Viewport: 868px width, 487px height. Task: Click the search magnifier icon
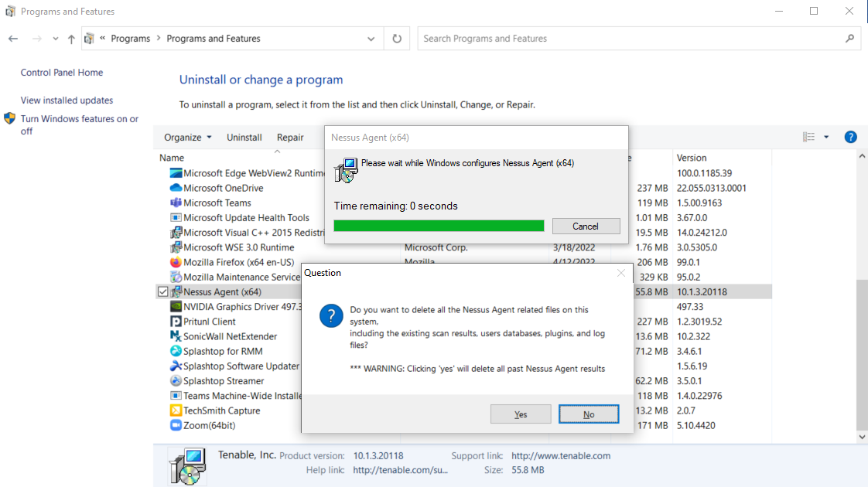click(849, 39)
